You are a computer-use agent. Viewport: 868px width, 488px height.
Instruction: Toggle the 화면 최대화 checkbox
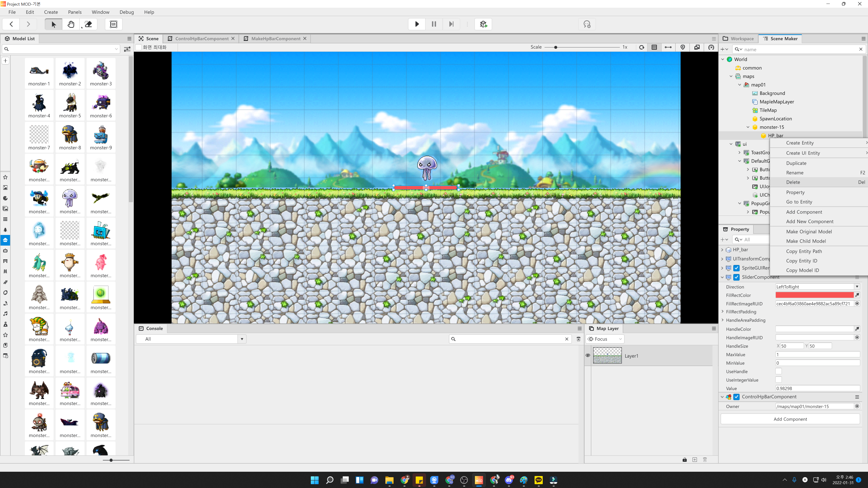pos(139,47)
